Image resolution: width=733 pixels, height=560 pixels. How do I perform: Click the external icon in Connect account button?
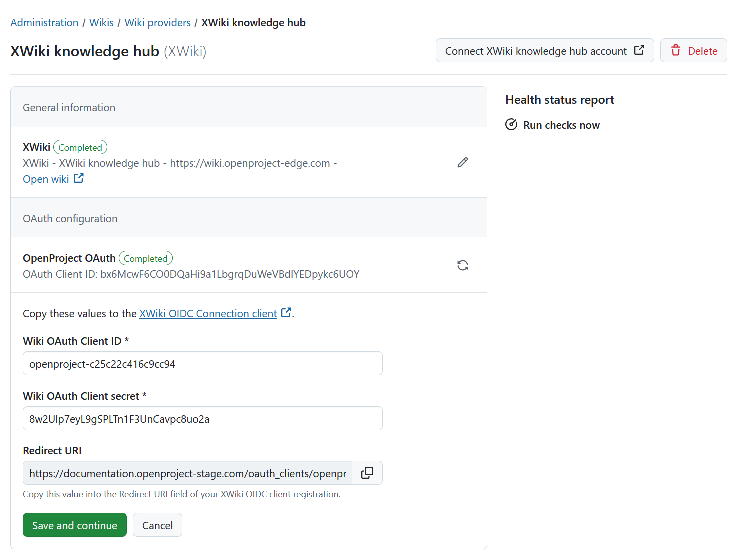[x=639, y=50]
